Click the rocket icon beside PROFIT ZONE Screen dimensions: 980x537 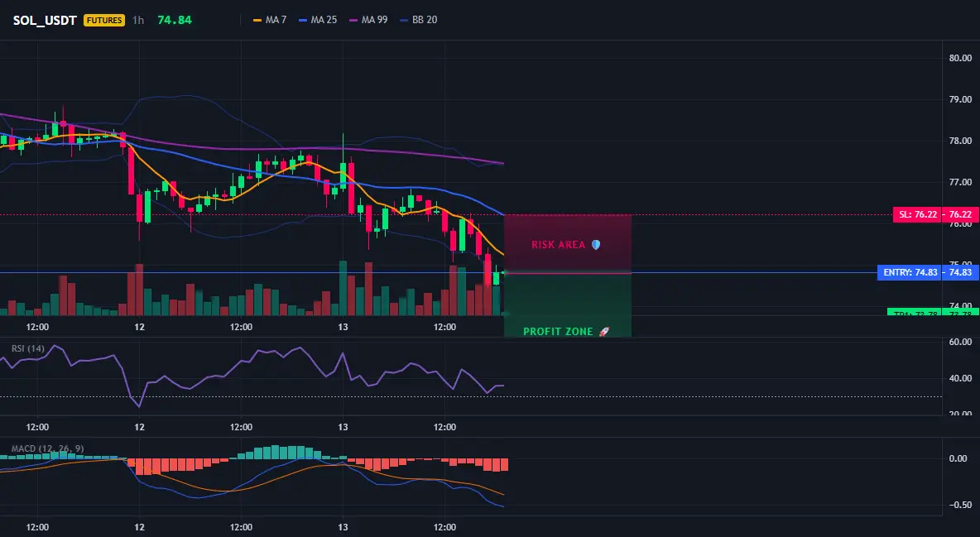point(603,331)
